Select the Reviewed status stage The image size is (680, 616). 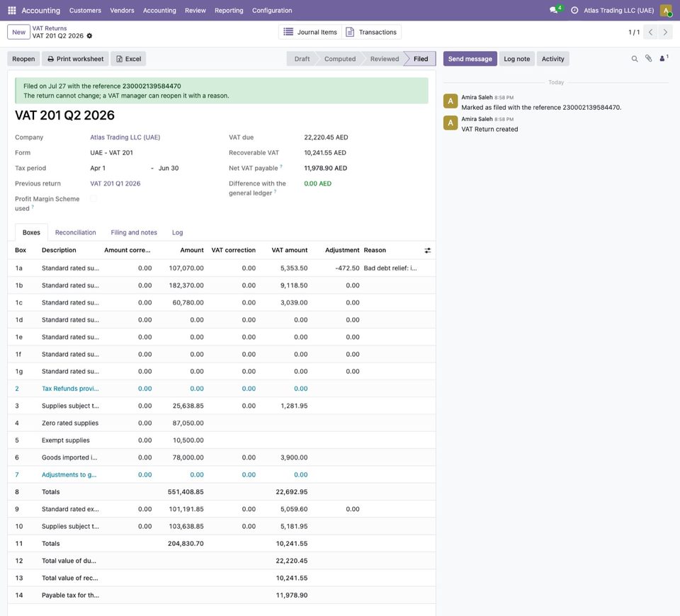(384, 59)
